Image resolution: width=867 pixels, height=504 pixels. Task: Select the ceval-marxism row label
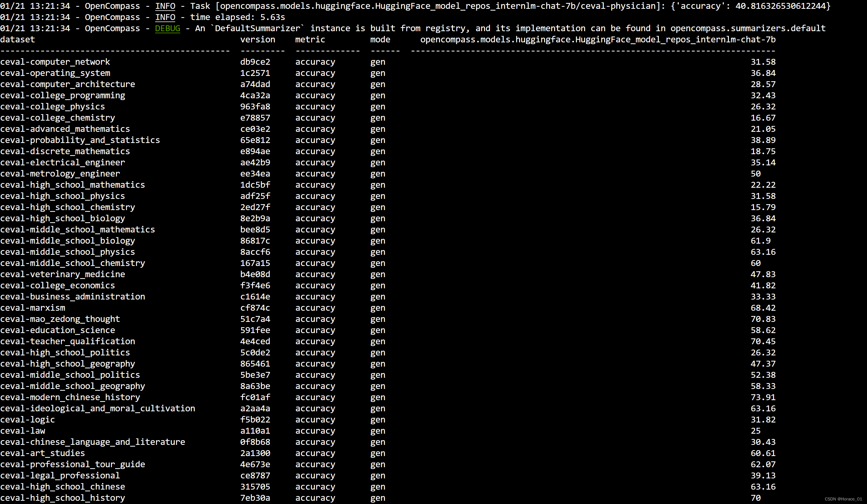(33, 308)
